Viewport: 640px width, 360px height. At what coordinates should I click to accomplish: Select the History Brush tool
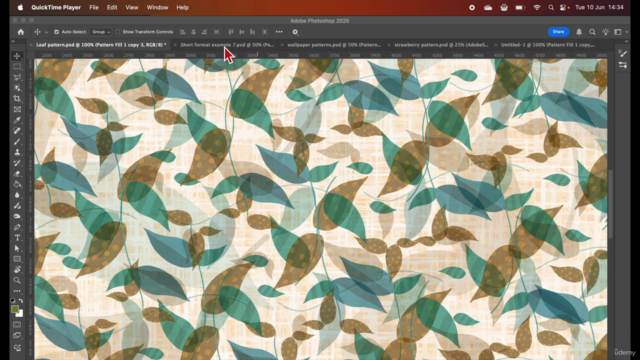point(17,162)
